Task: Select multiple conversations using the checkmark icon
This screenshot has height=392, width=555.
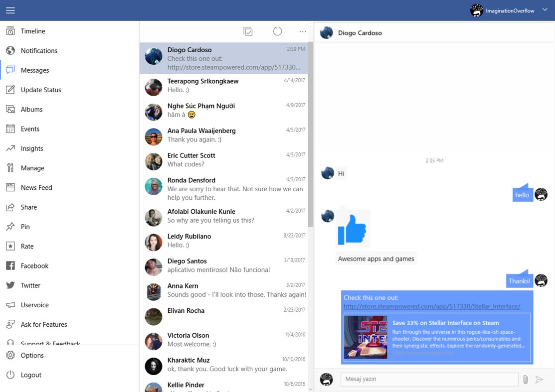Action: 248,31
